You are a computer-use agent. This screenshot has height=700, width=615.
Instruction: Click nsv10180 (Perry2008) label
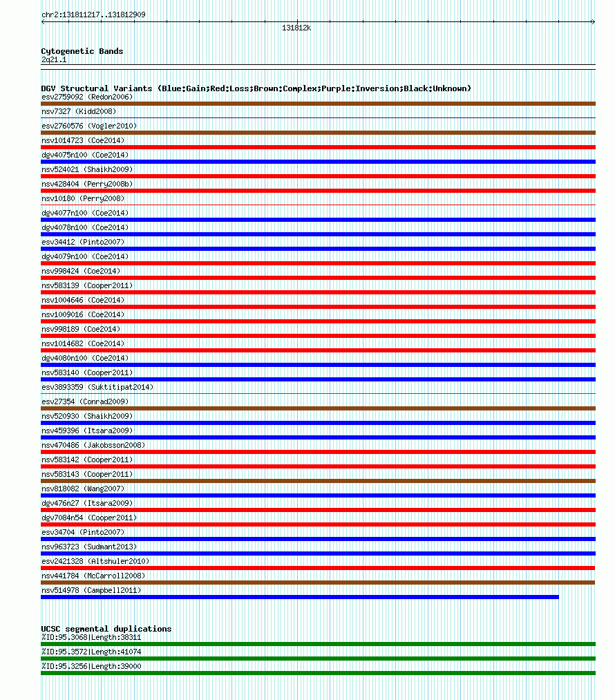point(83,198)
